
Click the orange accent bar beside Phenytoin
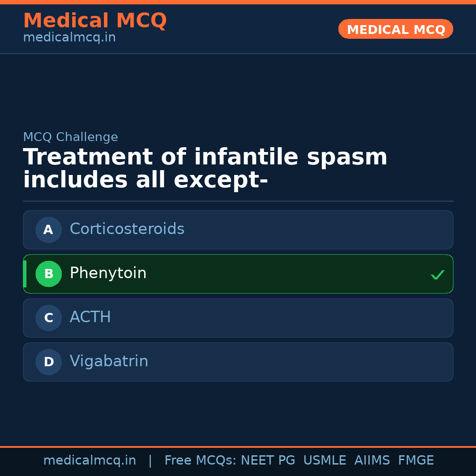25,274
